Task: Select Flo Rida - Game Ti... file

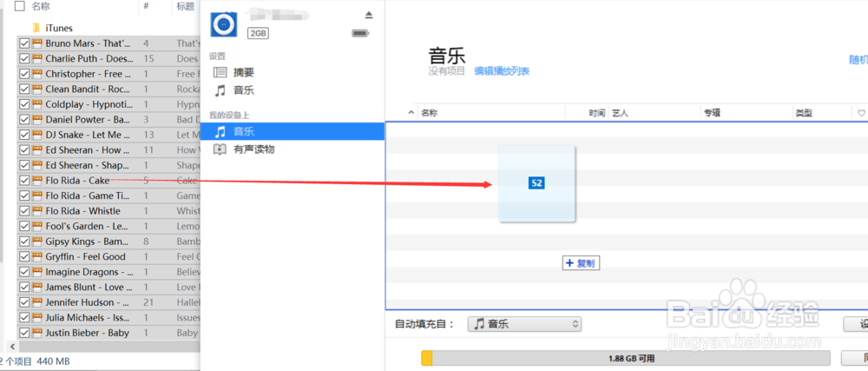Action: tap(88, 195)
